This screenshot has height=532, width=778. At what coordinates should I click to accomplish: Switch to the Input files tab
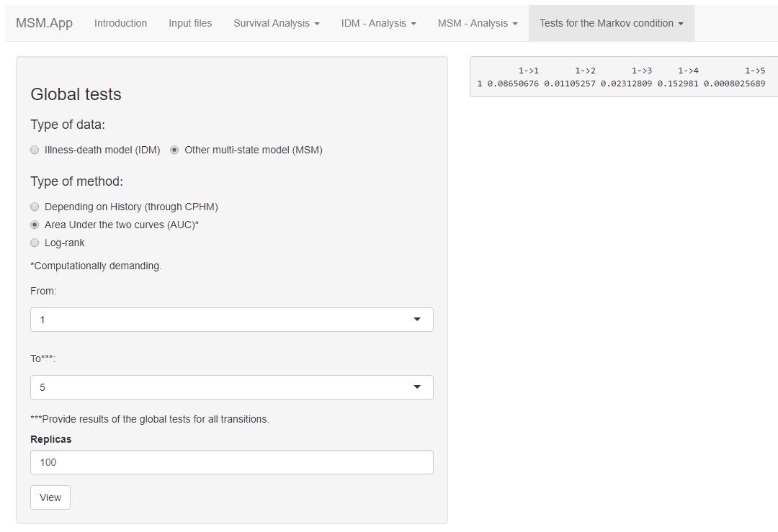click(x=190, y=23)
